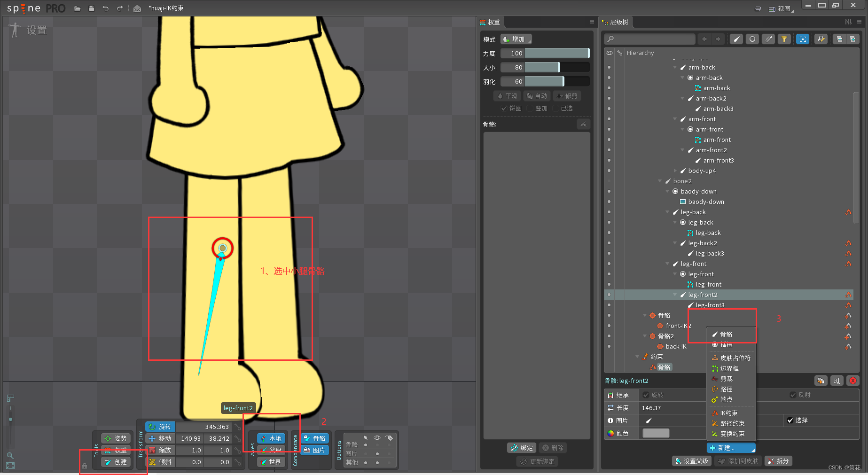The height and width of the screenshot is (475, 868).
Task: Toggle the 选择 checkbox
Action: (x=790, y=420)
